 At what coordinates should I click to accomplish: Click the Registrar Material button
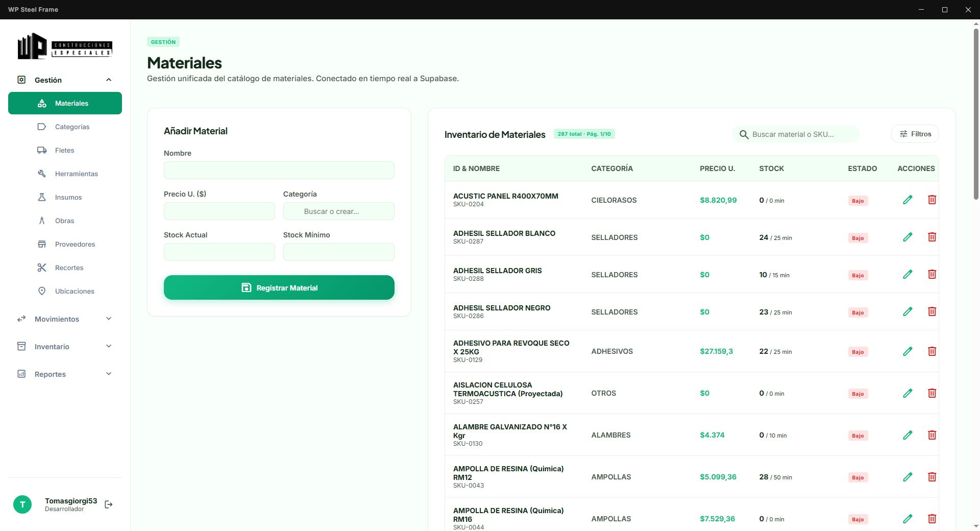(279, 287)
